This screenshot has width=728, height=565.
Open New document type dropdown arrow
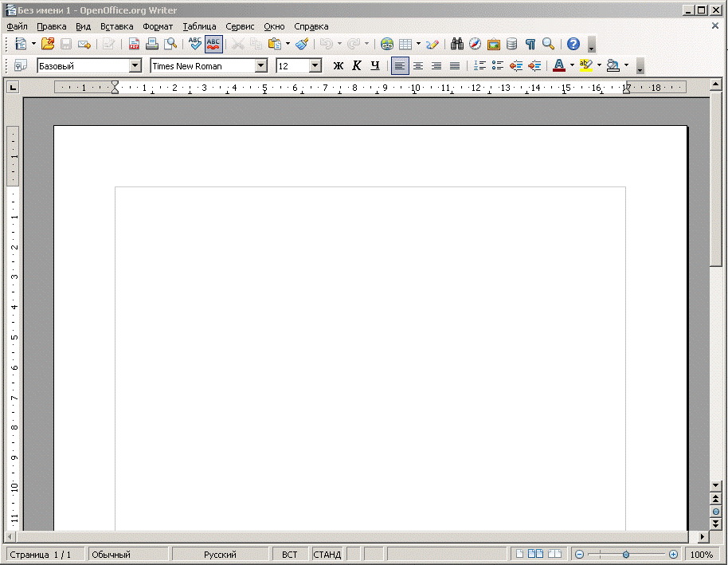[33, 44]
